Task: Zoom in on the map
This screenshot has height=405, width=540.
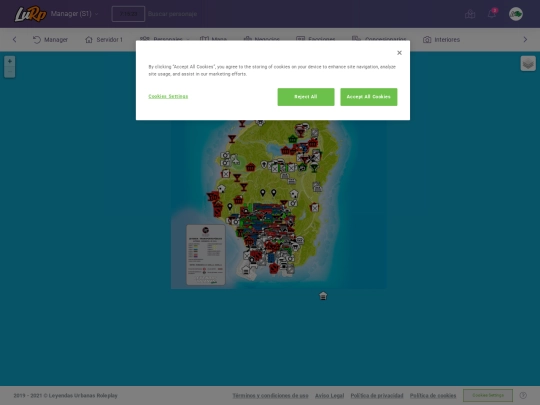Action: pos(10,61)
